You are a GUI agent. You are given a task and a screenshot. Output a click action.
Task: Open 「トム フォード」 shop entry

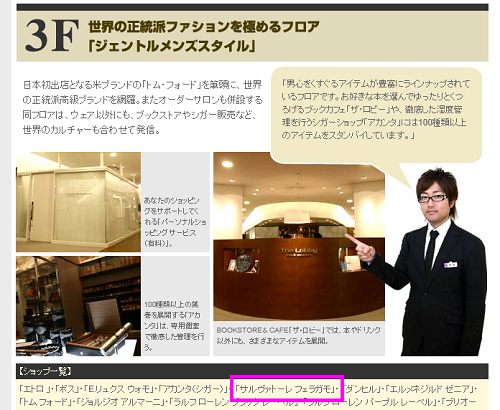45,402
